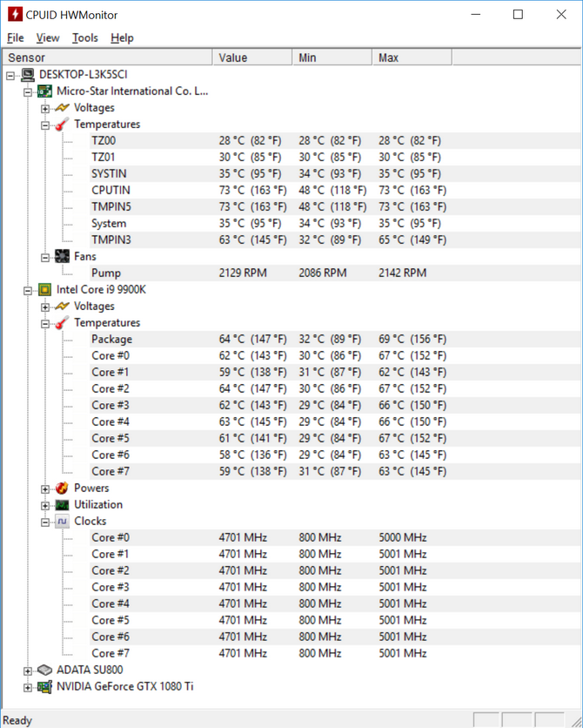
Task: Click the DESKTOP-L3K5SCI computer icon
Action: pyautogui.click(x=28, y=75)
